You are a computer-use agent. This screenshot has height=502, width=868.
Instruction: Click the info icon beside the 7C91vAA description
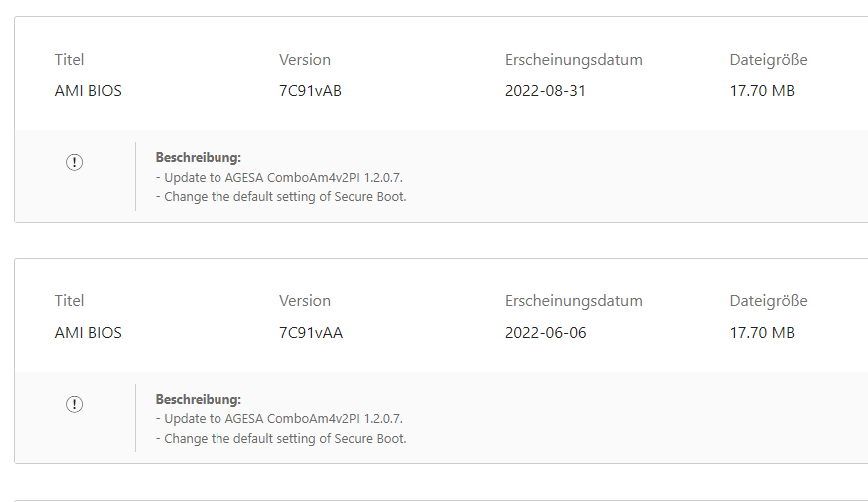(74, 404)
